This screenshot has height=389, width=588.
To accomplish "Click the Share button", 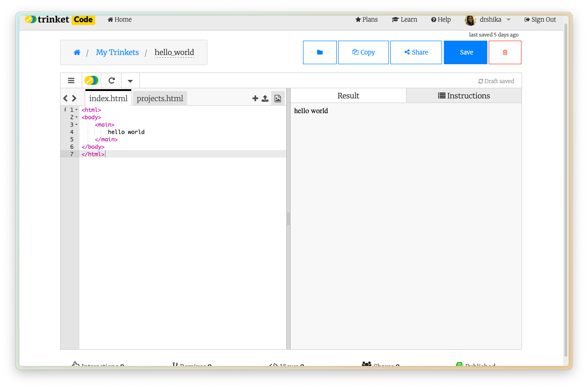I will (x=416, y=52).
